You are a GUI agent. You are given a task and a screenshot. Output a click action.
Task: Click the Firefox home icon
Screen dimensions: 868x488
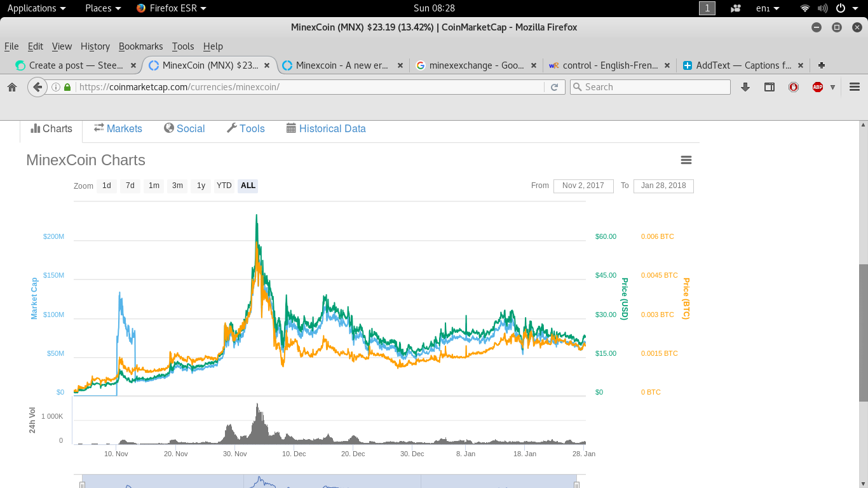pyautogui.click(x=12, y=87)
